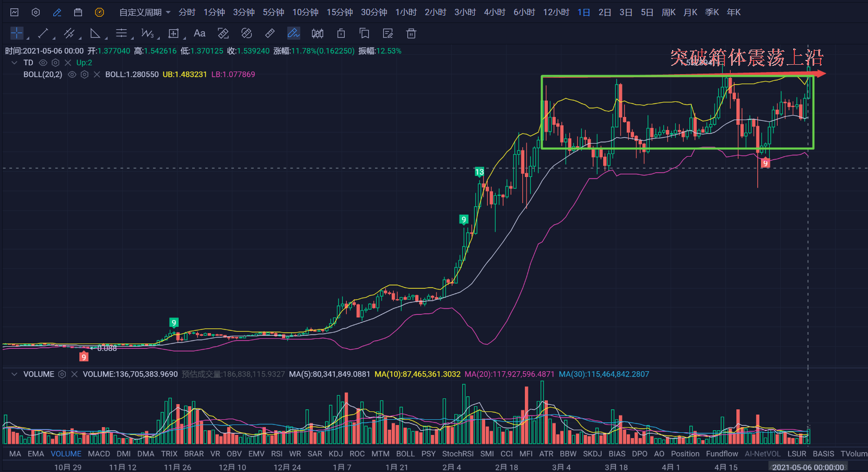Select the plain ruler measure tool

click(x=270, y=33)
